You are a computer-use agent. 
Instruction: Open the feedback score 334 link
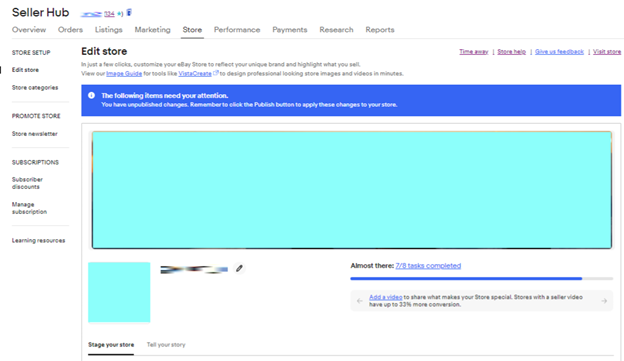click(109, 14)
